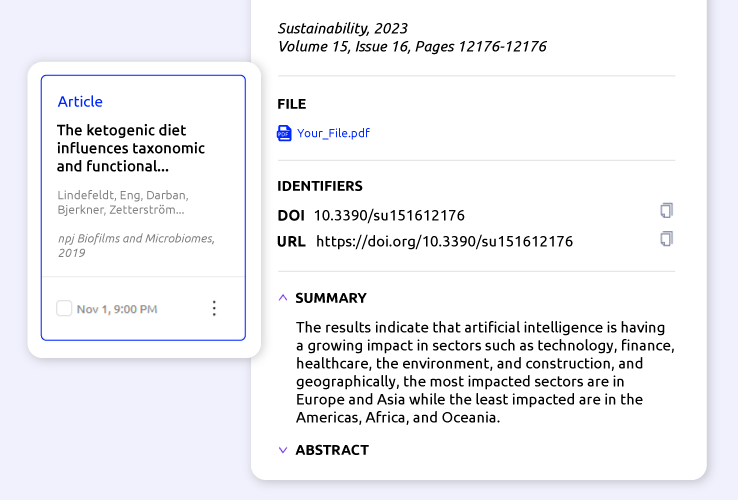Collapse the SUMMARY section
Viewport: 738px width, 500px height.
(283, 298)
